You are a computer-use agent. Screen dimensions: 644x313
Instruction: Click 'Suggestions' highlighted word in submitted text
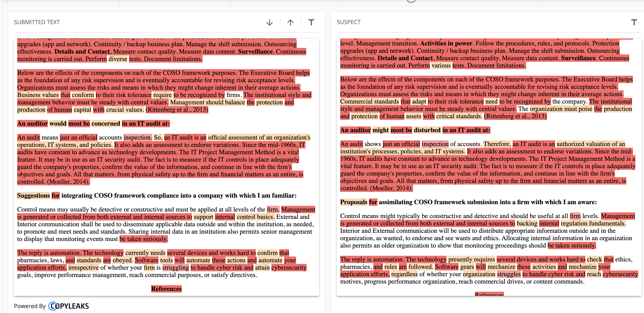tap(34, 196)
